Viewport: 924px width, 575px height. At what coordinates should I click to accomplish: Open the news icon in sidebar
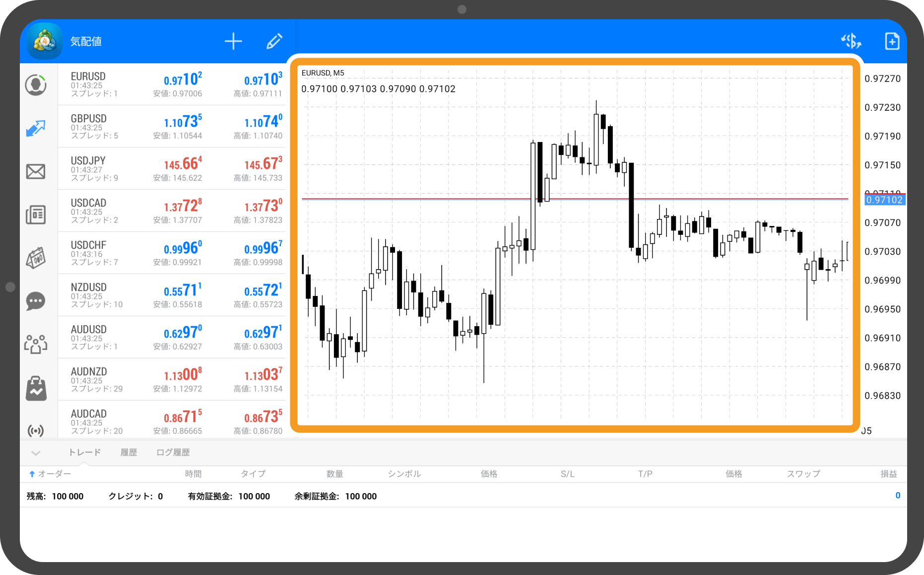pos(36,215)
